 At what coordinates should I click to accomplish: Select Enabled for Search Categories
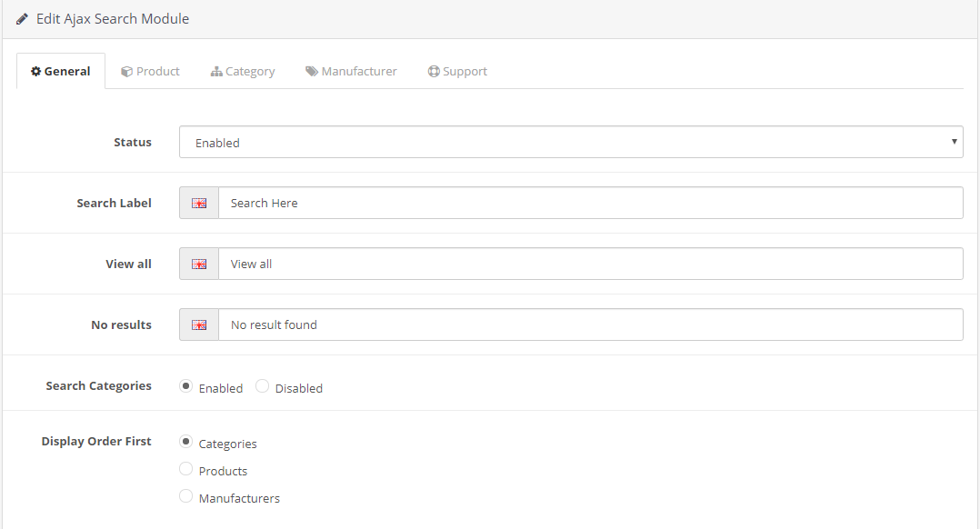click(x=186, y=386)
